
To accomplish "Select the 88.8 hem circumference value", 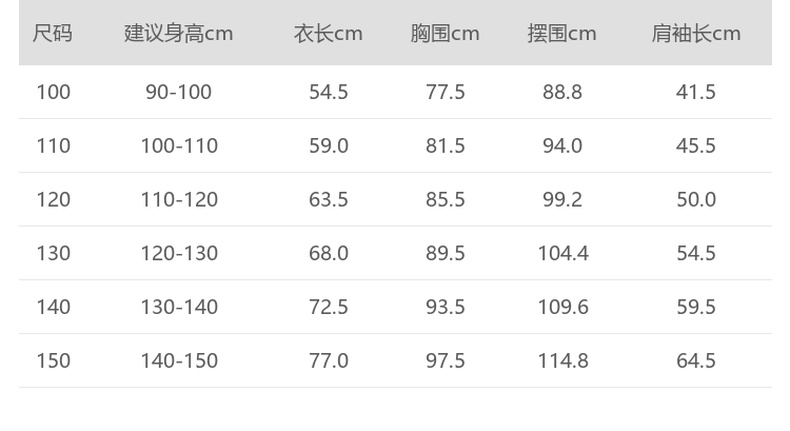I will point(562,92).
